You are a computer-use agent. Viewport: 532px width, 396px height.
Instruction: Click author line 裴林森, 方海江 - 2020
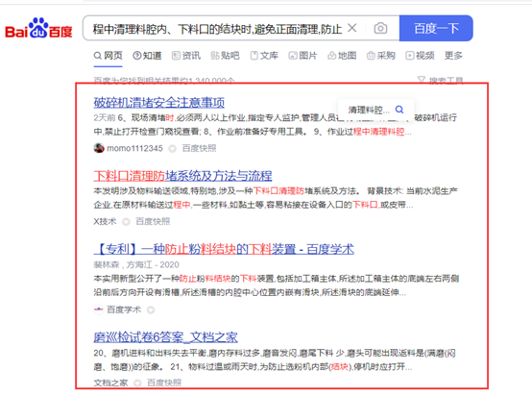(x=136, y=264)
